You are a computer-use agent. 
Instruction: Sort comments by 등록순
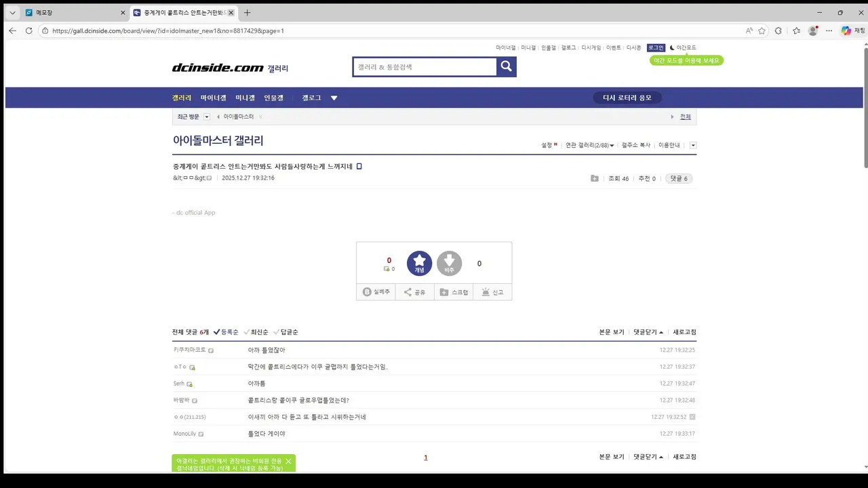tap(226, 332)
